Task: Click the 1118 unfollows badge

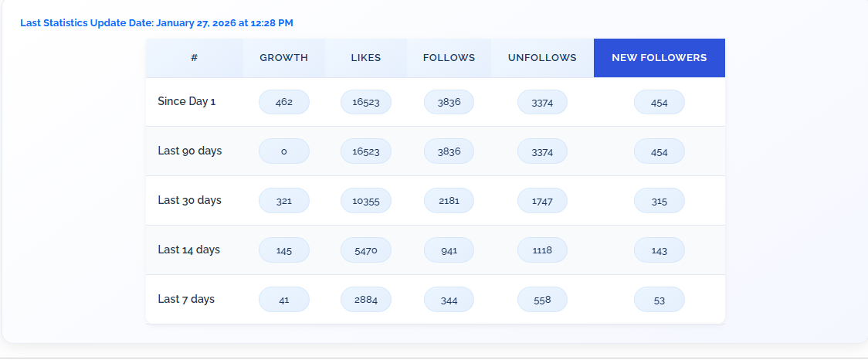Action: pyautogui.click(x=542, y=250)
